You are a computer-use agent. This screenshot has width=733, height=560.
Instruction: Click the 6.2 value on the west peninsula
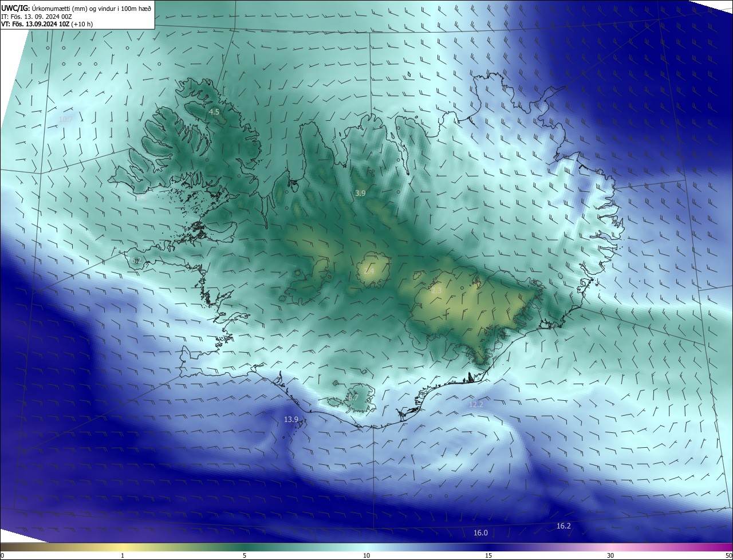click(136, 261)
